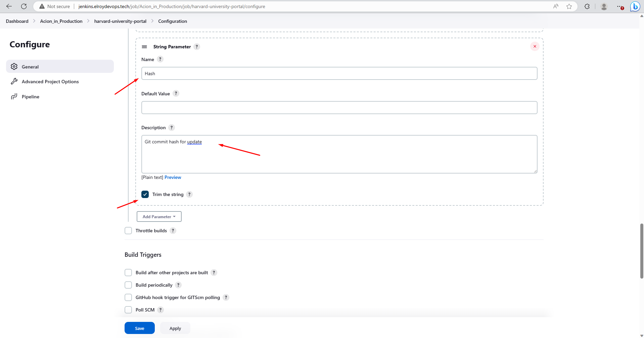Click inside the Description text area

[339, 154]
